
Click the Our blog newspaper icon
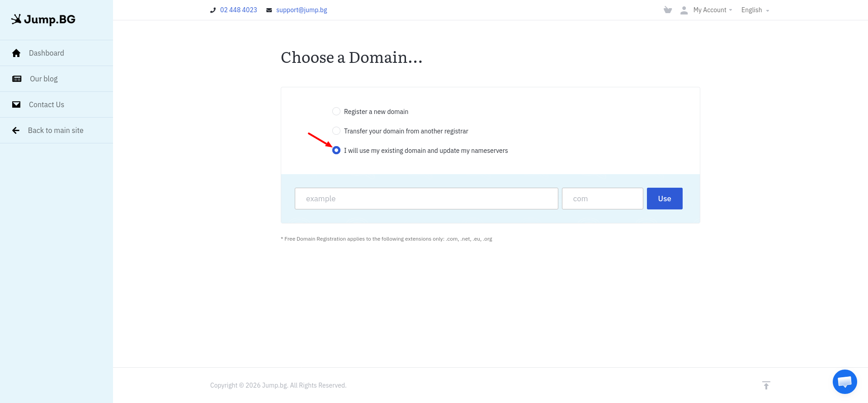17,79
